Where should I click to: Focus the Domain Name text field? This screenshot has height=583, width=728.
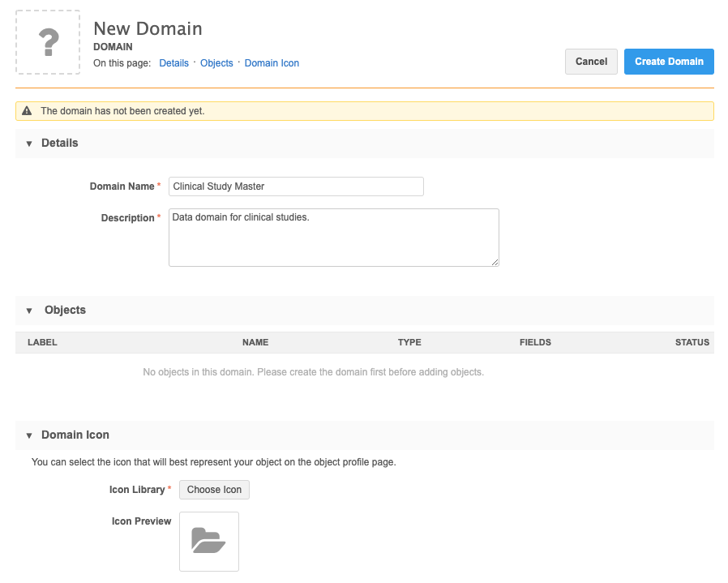[x=296, y=186]
